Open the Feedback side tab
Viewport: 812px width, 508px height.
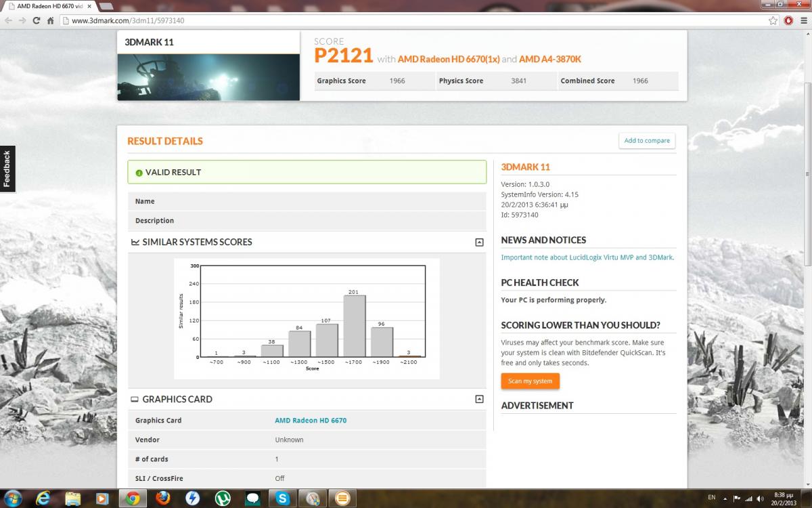click(x=7, y=169)
